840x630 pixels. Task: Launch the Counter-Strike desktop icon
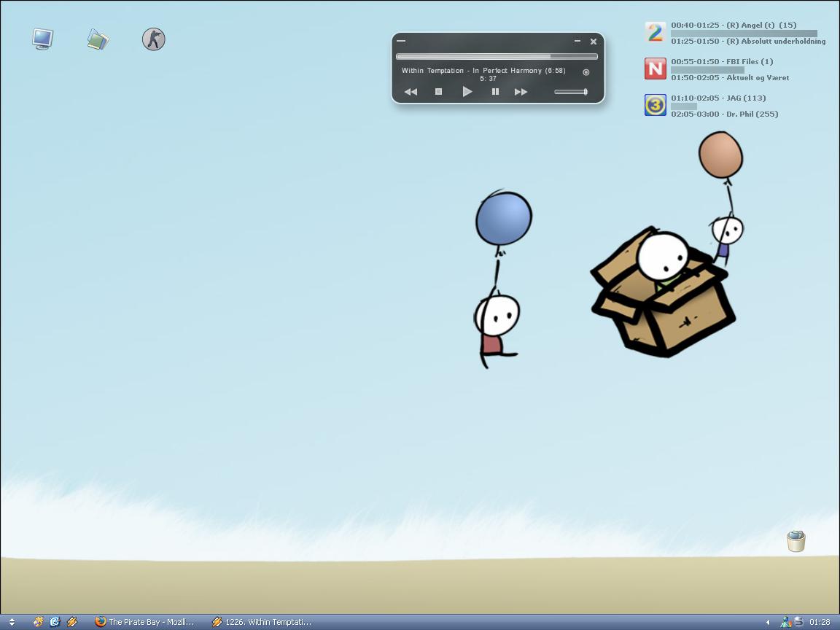(x=154, y=39)
